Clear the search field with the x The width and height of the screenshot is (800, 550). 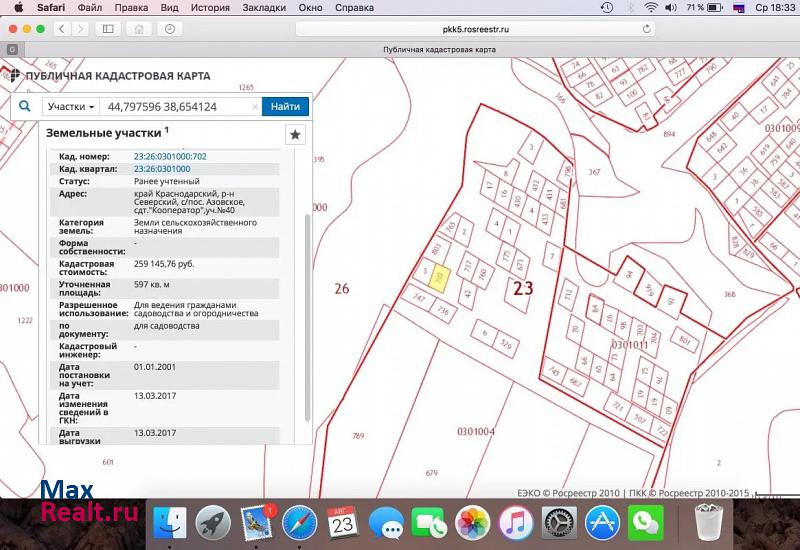(x=255, y=106)
